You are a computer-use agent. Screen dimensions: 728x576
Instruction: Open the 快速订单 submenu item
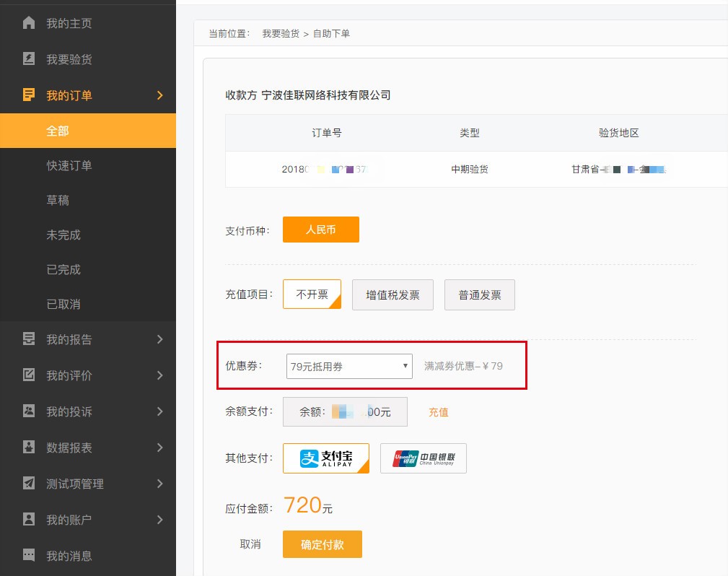tap(69, 165)
